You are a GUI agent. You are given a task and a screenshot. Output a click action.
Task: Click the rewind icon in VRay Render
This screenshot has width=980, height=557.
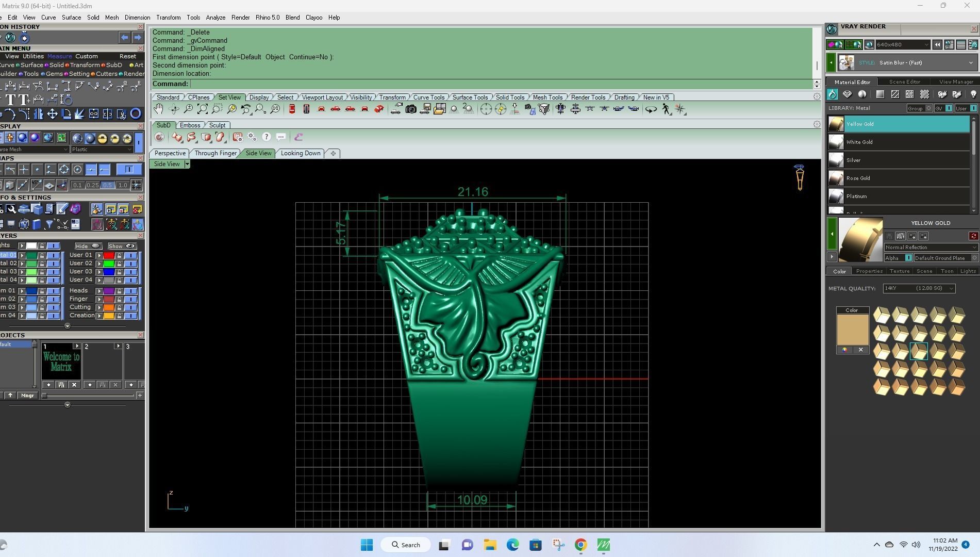[937, 45]
